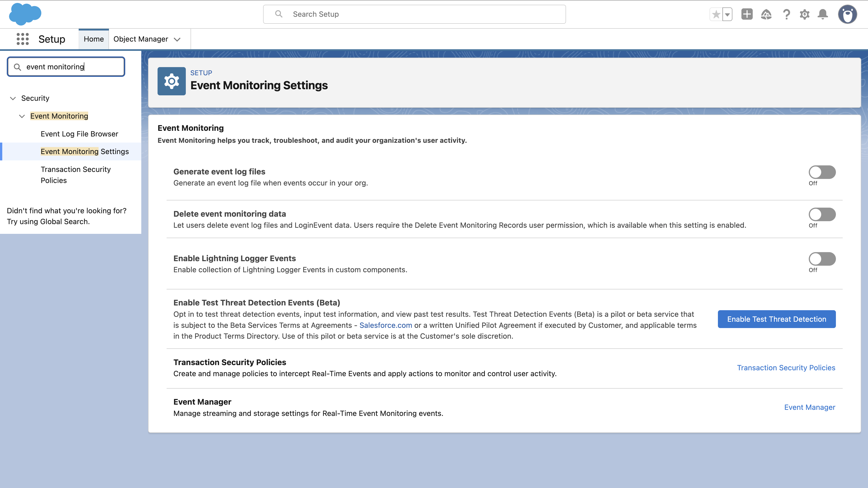Open the favorites list dropdown arrow
This screenshot has height=488, width=868.
point(727,14)
